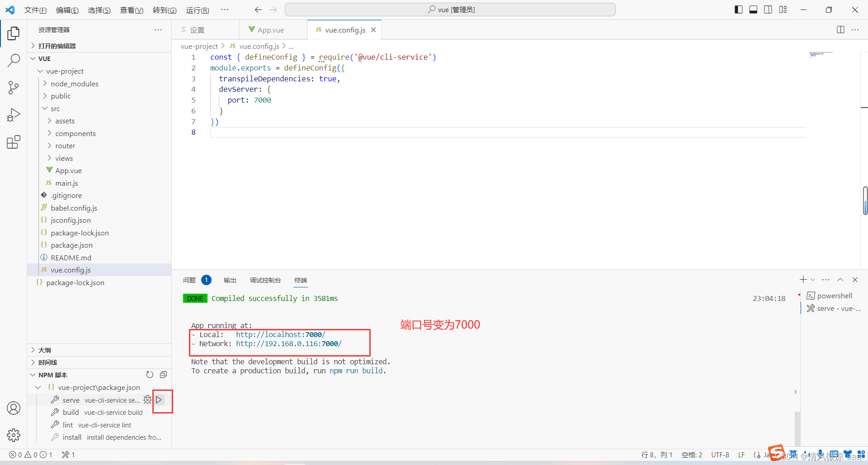Open the 192.168.0.116:7000 network link
The height and width of the screenshot is (465, 868).
point(288,344)
